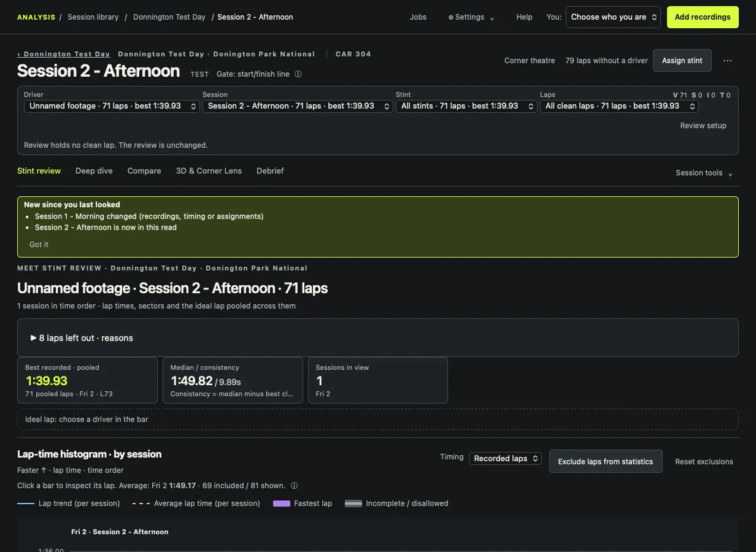This screenshot has height=552, width=756.
Task: Open Review setup
Action: tap(703, 126)
